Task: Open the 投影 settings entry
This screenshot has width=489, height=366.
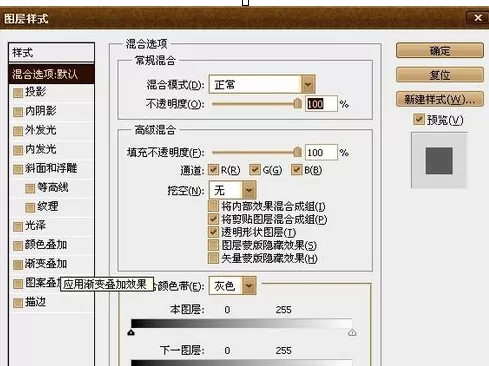Action: coord(36,91)
